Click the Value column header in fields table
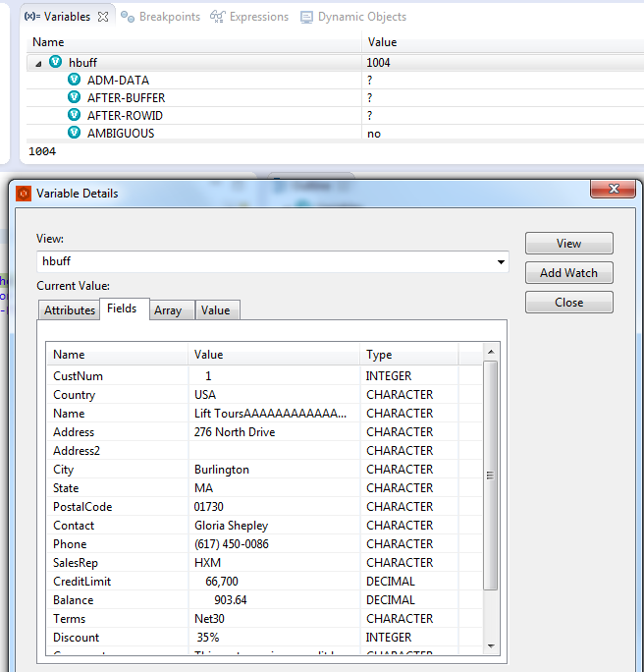This screenshot has height=672, width=644. (x=274, y=355)
